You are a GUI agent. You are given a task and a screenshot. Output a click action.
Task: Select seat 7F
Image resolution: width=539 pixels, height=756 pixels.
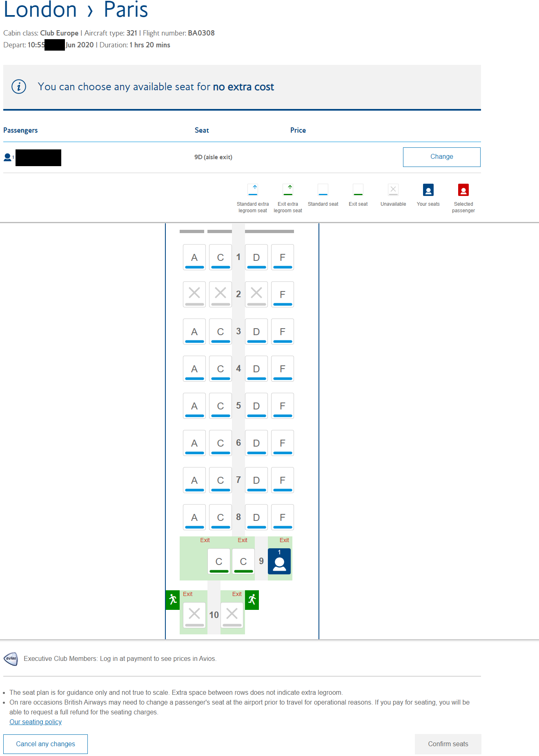pyautogui.click(x=283, y=480)
